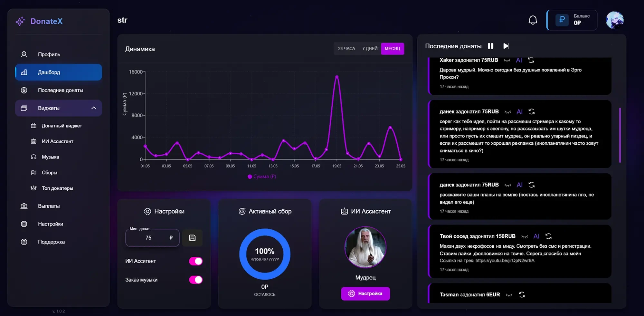This screenshot has width=644, height=316.
Task: Open the notifications bell
Action: (x=533, y=20)
